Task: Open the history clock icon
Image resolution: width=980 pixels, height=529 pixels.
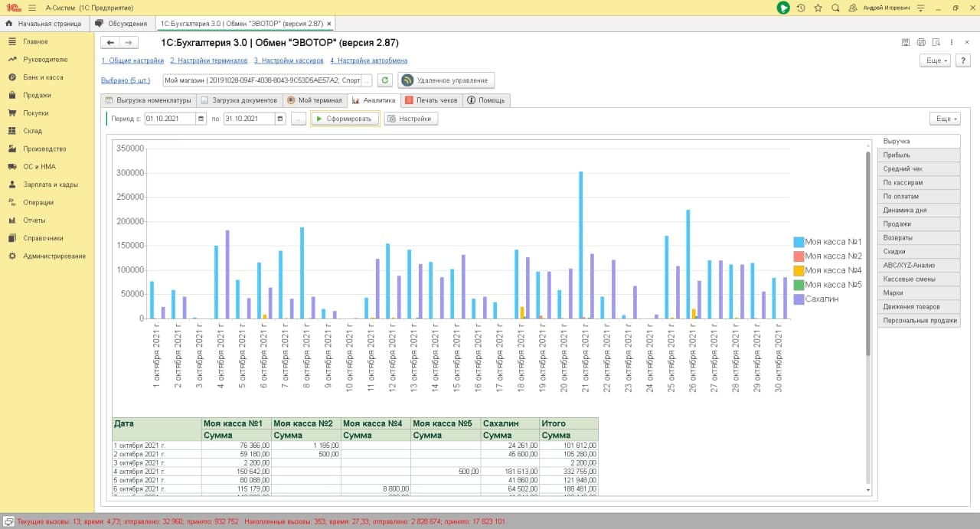Action: coord(801,8)
